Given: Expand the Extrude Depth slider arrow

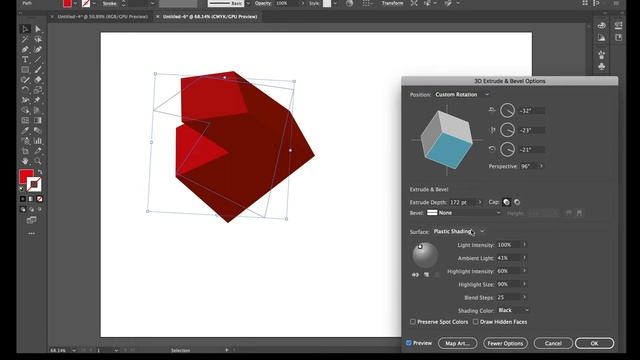Looking at the screenshot, I should 480,202.
